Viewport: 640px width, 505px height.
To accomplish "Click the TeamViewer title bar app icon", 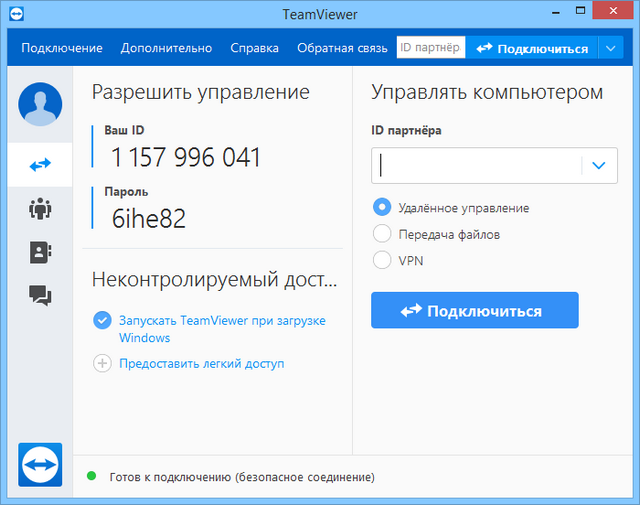I will click(x=16, y=14).
